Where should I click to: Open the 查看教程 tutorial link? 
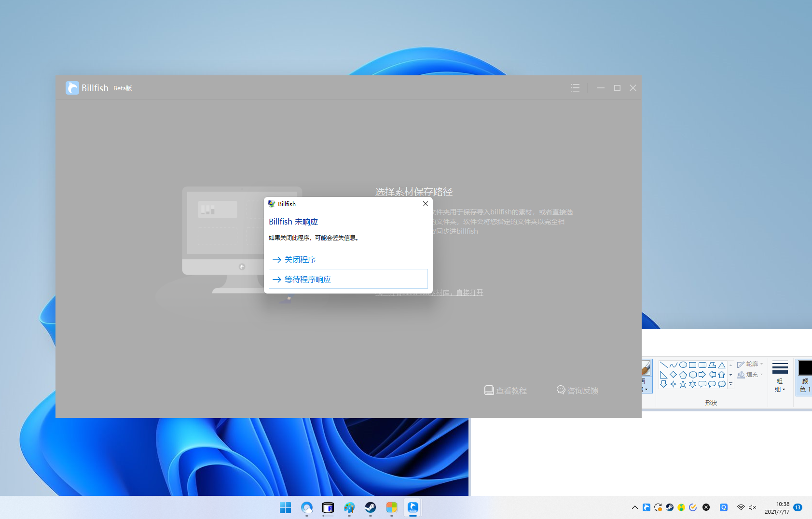(506, 391)
